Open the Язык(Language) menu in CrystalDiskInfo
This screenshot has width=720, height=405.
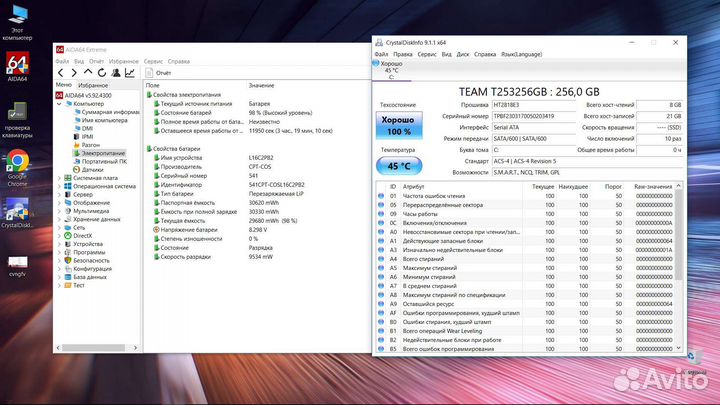click(522, 54)
